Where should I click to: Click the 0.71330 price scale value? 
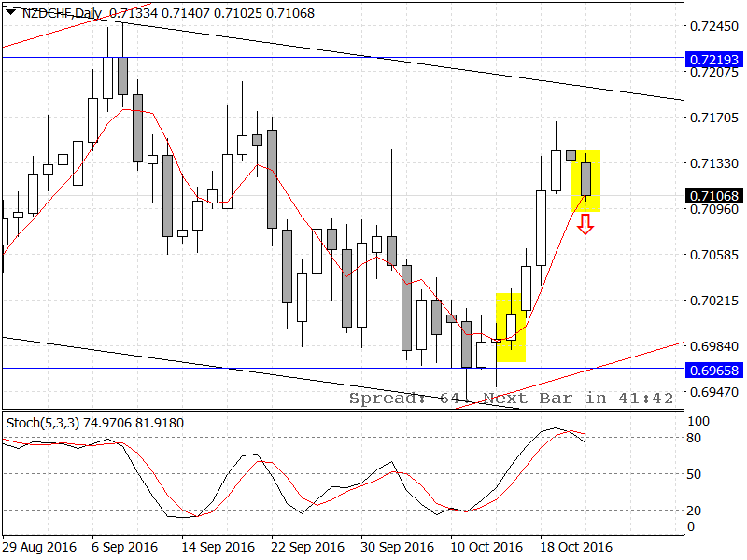point(714,163)
